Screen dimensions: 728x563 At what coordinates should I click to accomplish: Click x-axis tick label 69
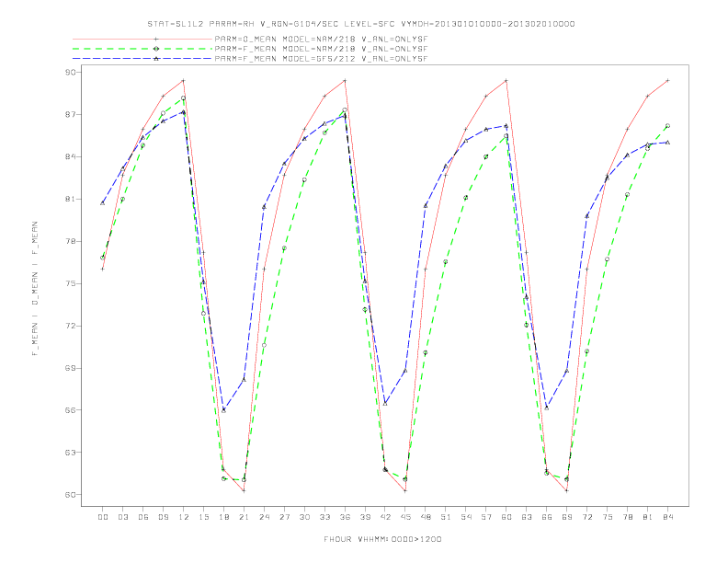tap(567, 517)
